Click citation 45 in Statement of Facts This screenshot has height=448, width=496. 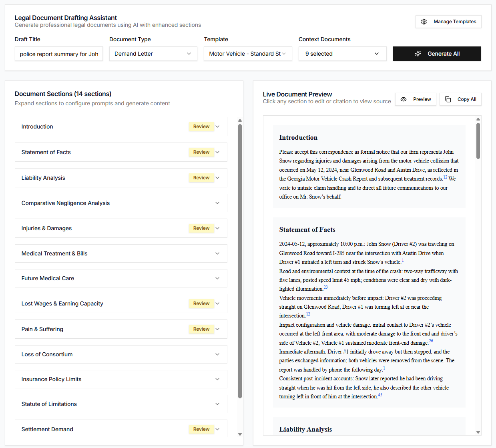pyautogui.click(x=380, y=395)
